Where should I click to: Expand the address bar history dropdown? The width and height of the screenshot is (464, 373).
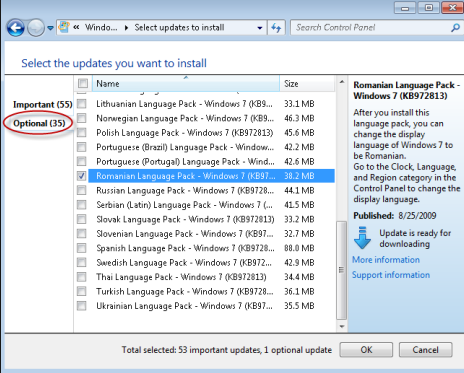tap(260, 28)
